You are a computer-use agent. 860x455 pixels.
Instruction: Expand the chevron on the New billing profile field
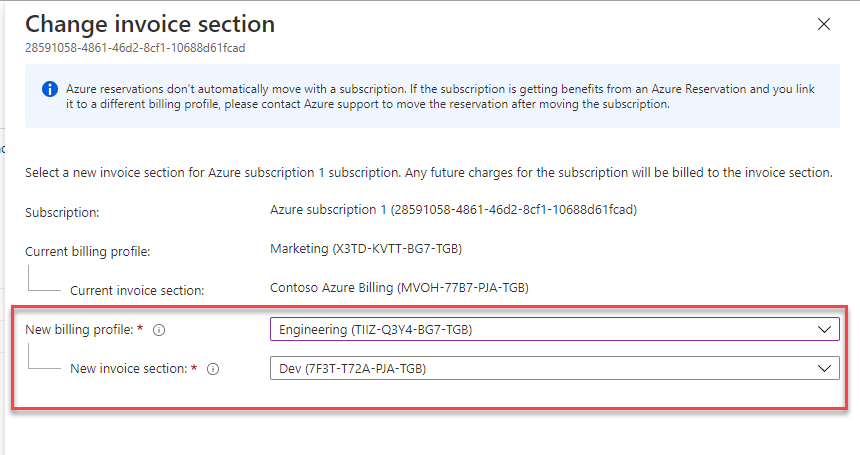coord(825,329)
